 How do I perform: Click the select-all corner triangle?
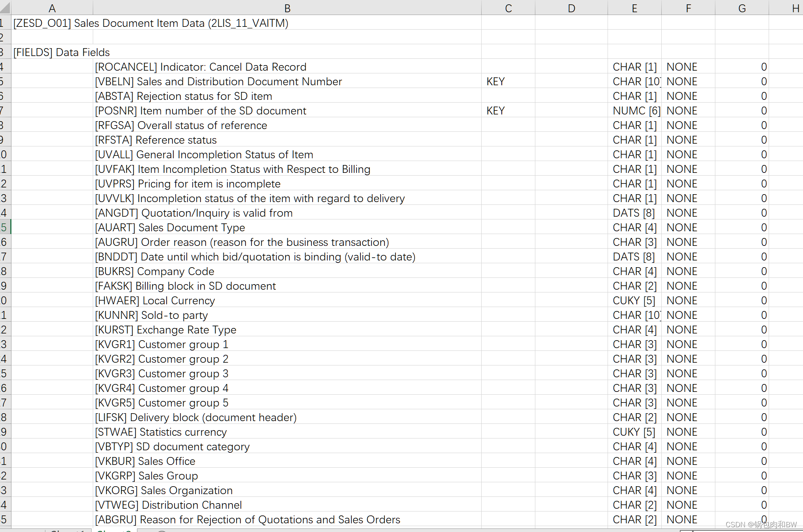5,7
